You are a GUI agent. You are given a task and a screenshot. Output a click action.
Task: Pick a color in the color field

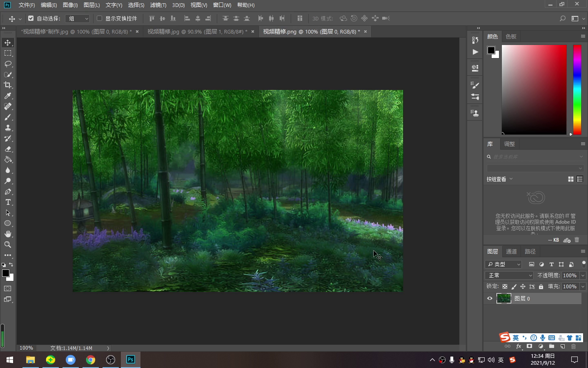[534, 90]
